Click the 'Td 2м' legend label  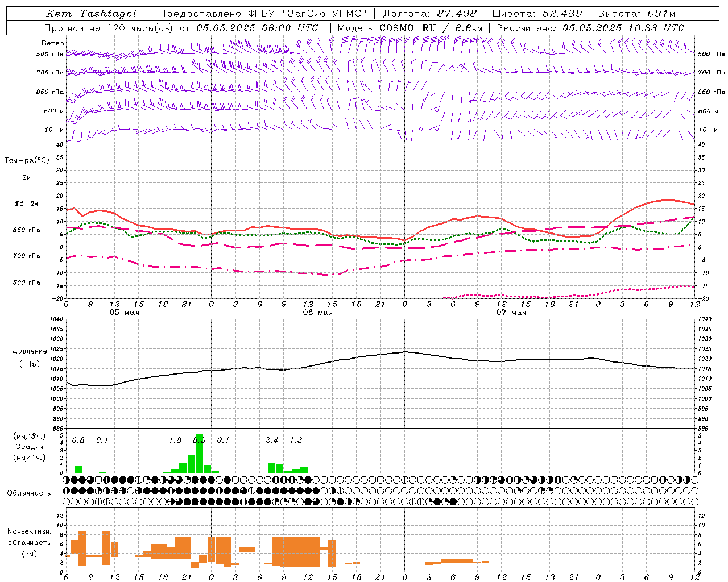(x=27, y=203)
